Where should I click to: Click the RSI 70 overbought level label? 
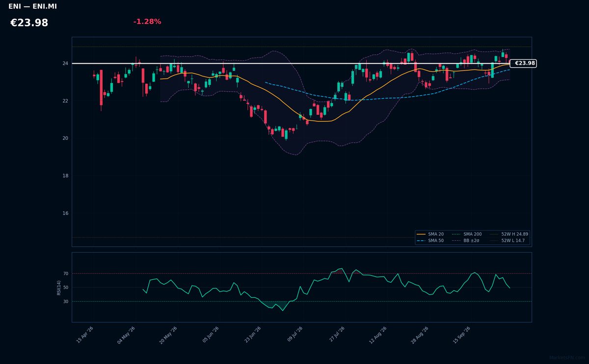point(66,274)
